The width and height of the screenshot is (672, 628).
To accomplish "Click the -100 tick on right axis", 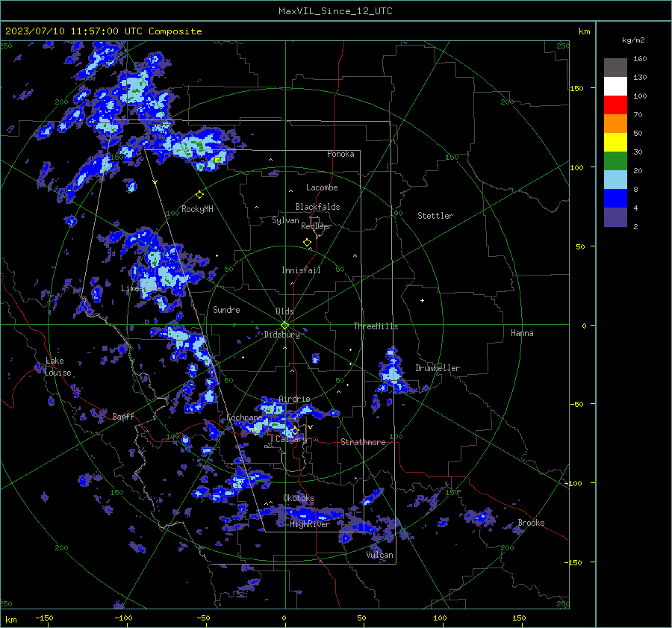I will coord(574,483).
